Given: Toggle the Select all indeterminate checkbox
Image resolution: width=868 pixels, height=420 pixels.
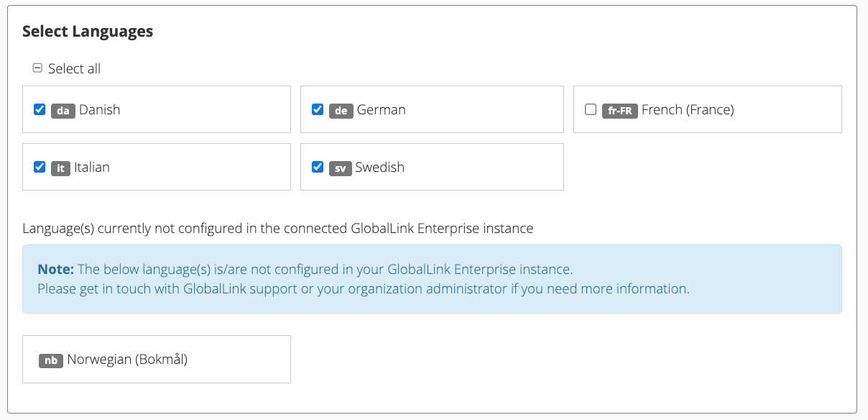Looking at the screenshot, I should pos(38,68).
